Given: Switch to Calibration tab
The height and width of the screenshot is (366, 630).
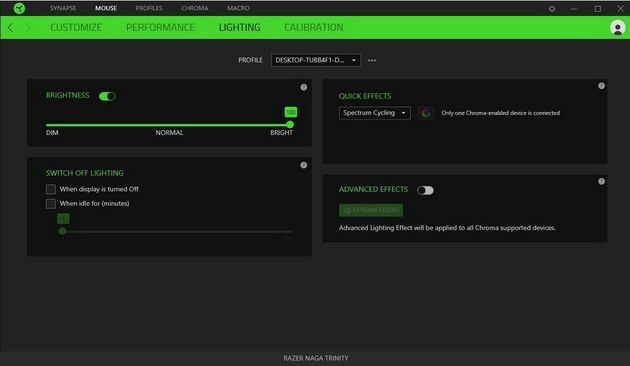Looking at the screenshot, I should (314, 27).
